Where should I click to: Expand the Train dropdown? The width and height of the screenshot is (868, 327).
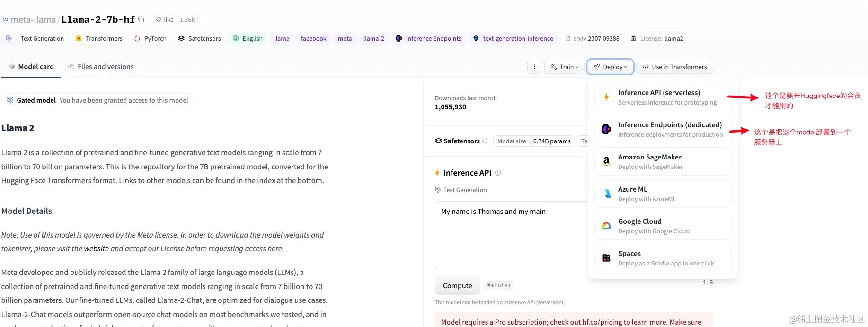click(x=564, y=67)
